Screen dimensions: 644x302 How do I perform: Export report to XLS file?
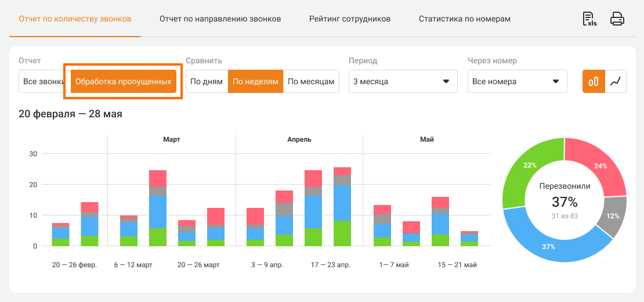[590, 19]
